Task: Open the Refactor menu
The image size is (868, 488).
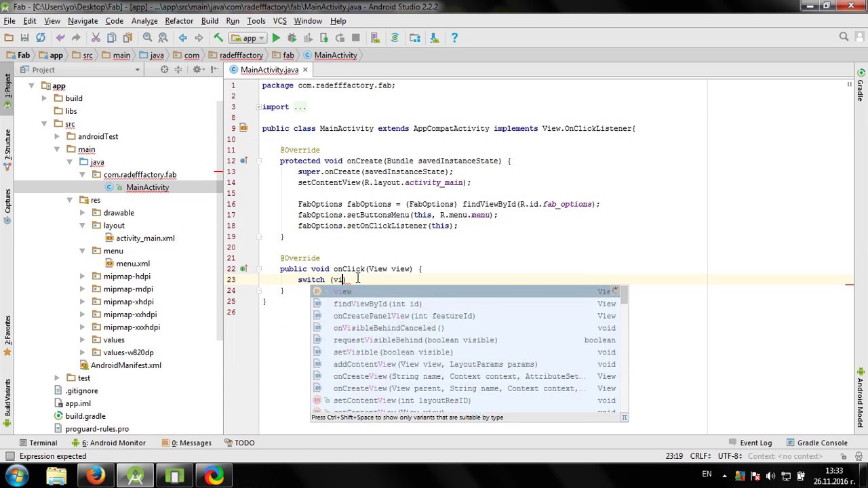Action: tap(179, 21)
